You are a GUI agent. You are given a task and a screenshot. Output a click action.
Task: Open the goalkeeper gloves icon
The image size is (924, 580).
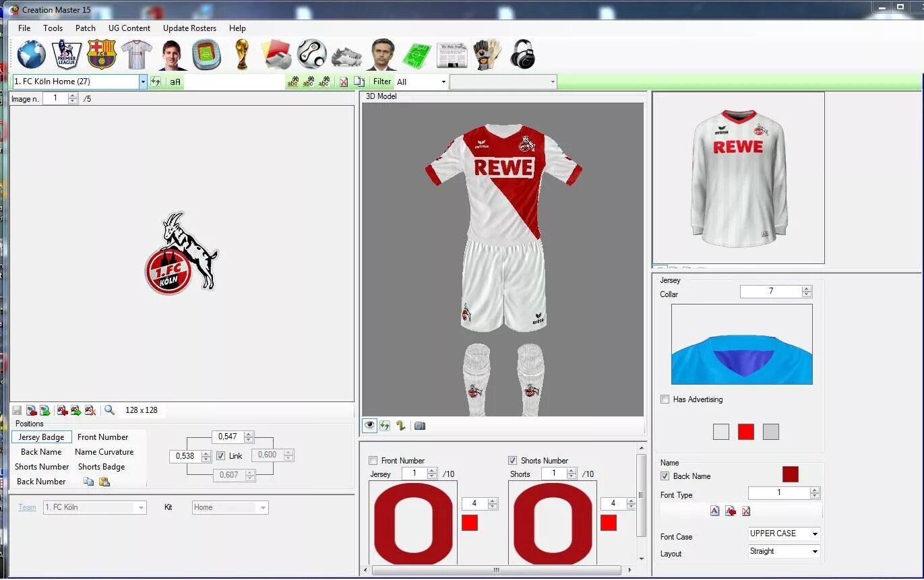tap(487, 55)
